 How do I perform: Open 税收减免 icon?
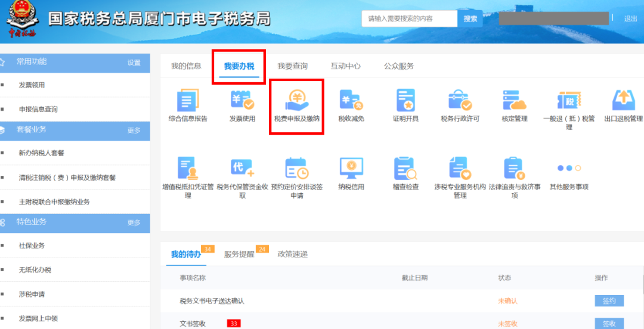351,101
